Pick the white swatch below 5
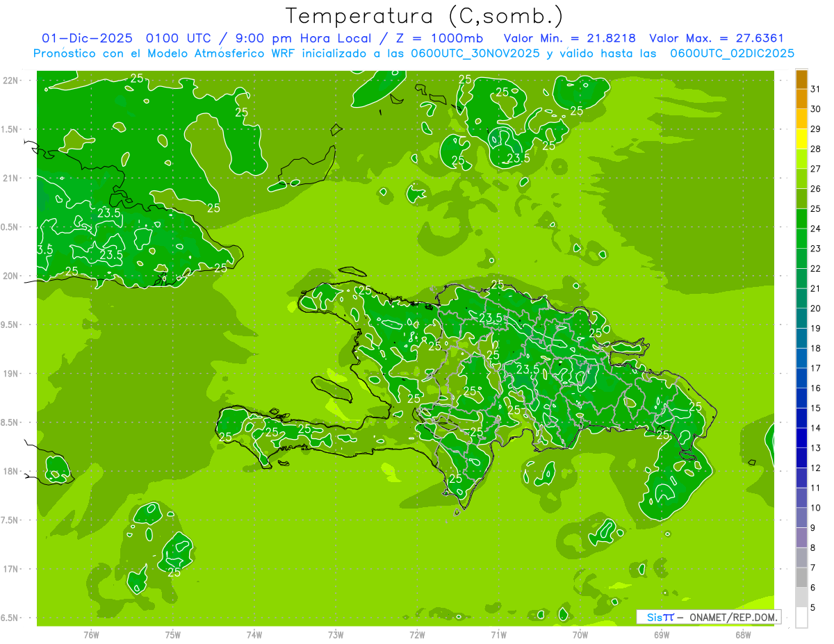The height and width of the screenshot is (644, 834). pyautogui.click(x=801, y=618)
